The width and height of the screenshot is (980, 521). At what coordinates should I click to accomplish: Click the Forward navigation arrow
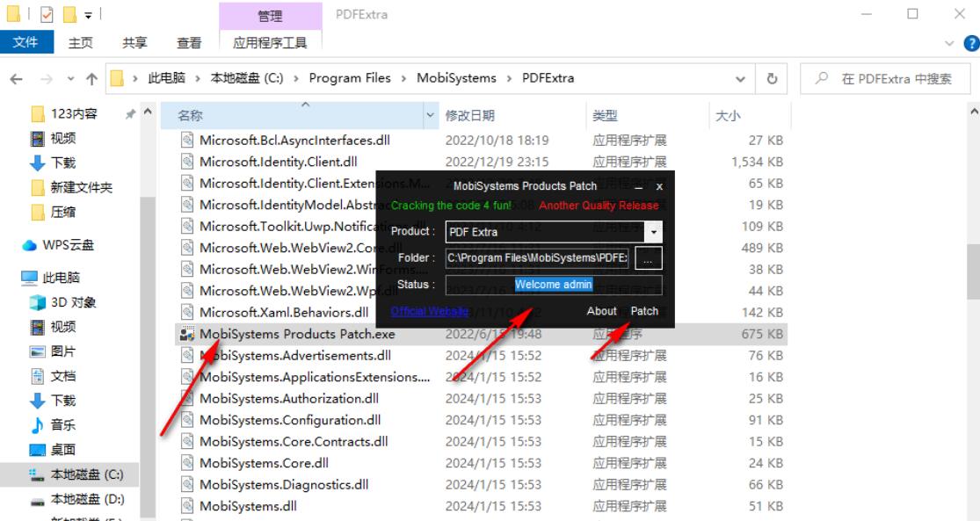[x=47, y=79]
